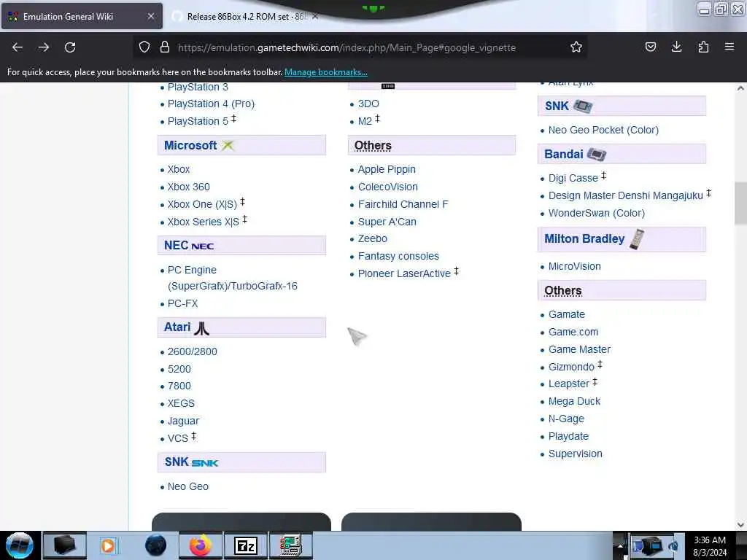The height and width of the screenshot is (560, 747).
Task: Open the Supervision link
Action: click(575, 454)
